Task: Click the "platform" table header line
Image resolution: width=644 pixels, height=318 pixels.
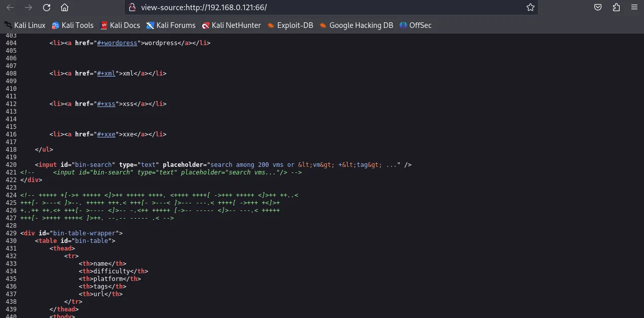Action: point(110,279)
